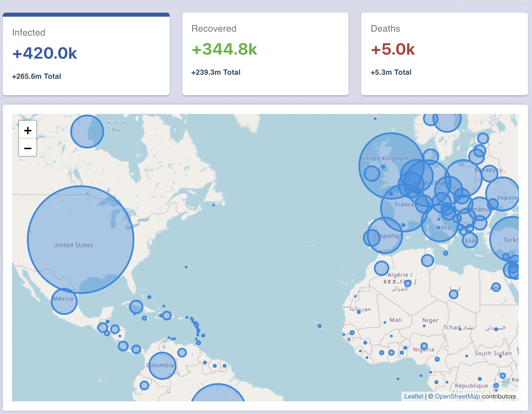532x414 pixels.
Task: Click the United States infection circle
Action: pos(81,239)
